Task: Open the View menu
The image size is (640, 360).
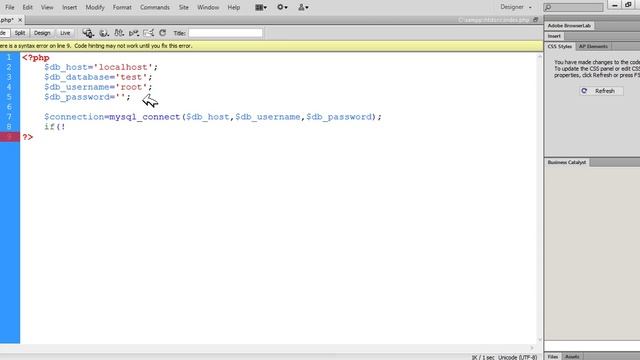Action: (47, 7)
